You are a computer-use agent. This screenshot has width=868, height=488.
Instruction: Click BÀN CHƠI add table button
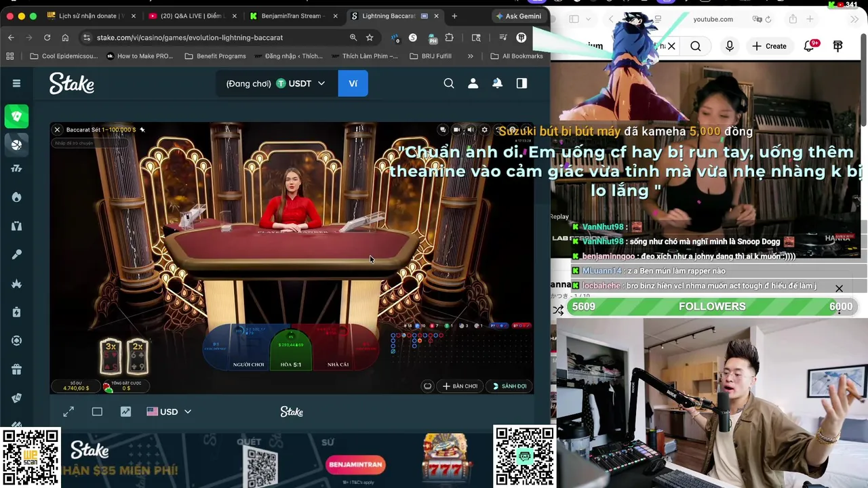(460, 386)
